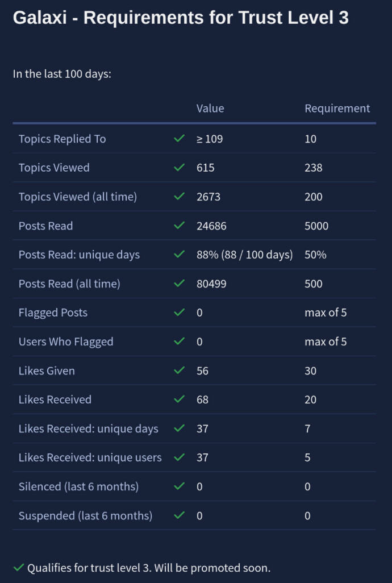Click the checkmark next to Flagged Posts
Image resolution: width=392 pixels, height=583 pixels.
coord(180,313)
